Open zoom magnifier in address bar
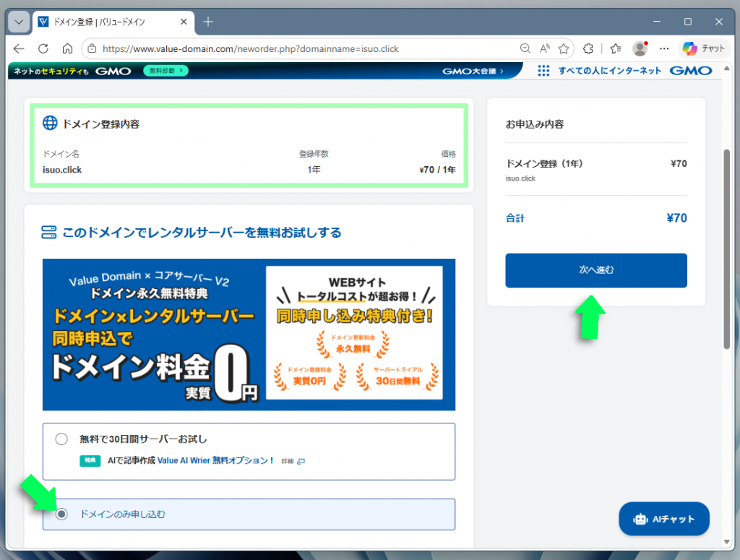The image size is (740, 560). (525, 48)
